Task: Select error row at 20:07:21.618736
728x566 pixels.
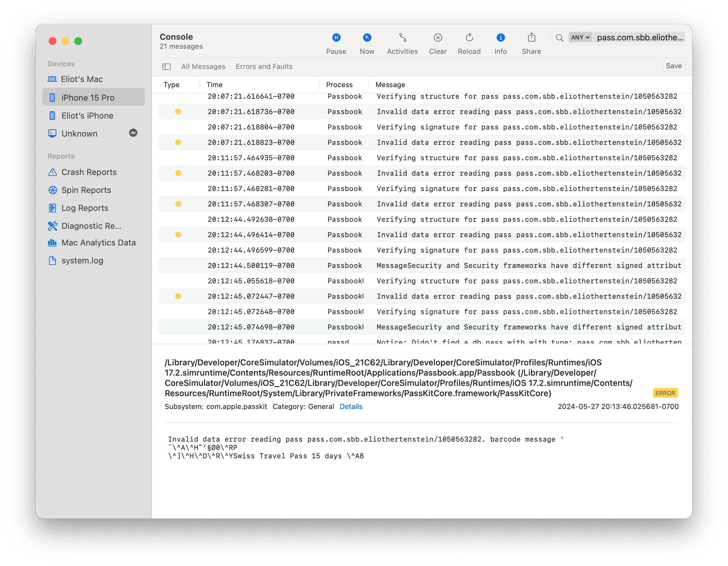Action: pyautogui.click(x=422, y=112)
